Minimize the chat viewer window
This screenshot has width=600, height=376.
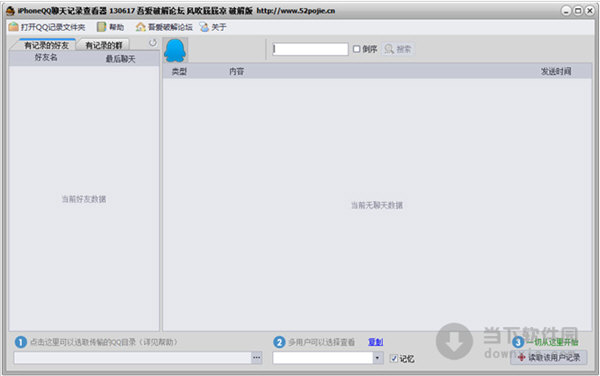coord(566,11)
